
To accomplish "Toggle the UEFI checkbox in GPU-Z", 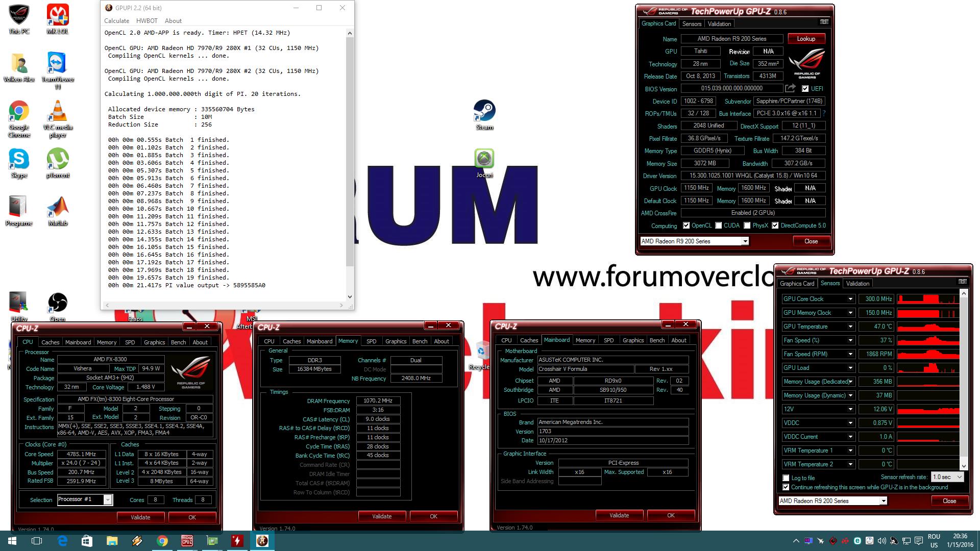I will click(805, 89).
